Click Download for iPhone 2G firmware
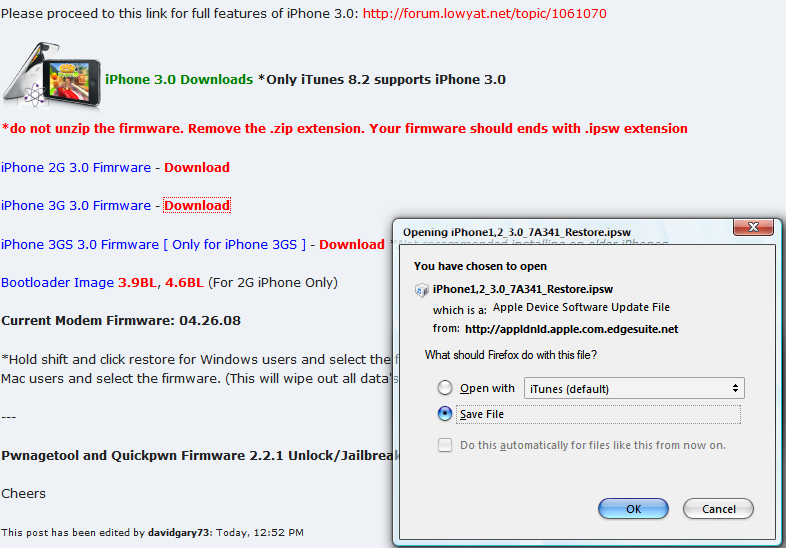 pos(197,167)
